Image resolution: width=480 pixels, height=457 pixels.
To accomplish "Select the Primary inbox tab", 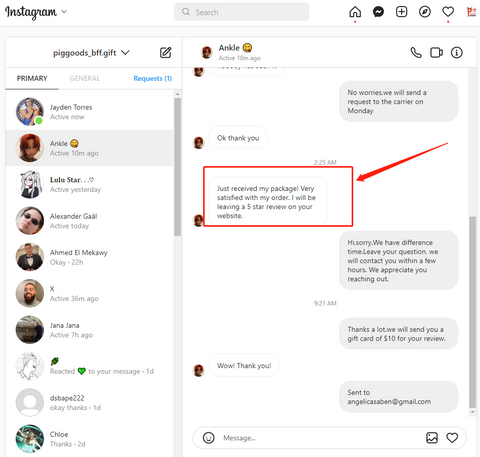I will click(x=32, y=78).
